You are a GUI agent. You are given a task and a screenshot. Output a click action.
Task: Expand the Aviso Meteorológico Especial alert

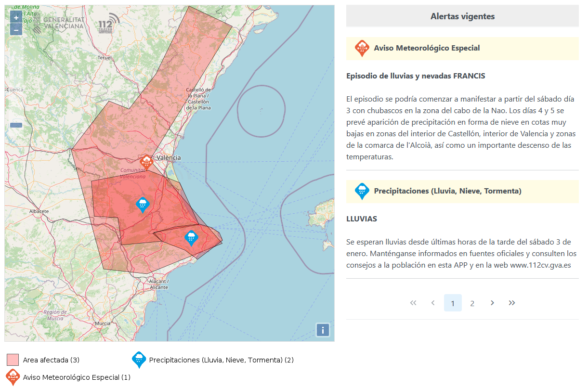pos(427,48)
